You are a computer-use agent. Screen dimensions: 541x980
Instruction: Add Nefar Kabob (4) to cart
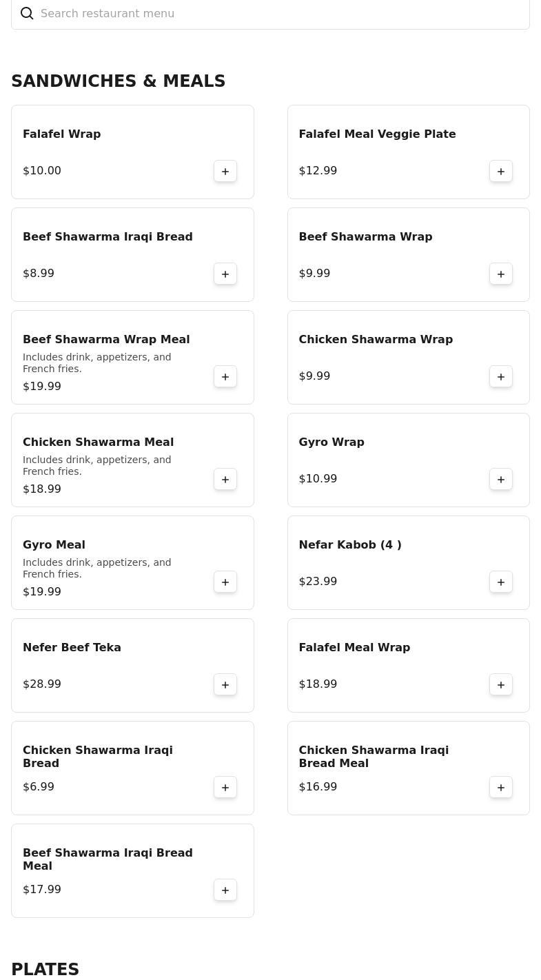coord(501,582)
